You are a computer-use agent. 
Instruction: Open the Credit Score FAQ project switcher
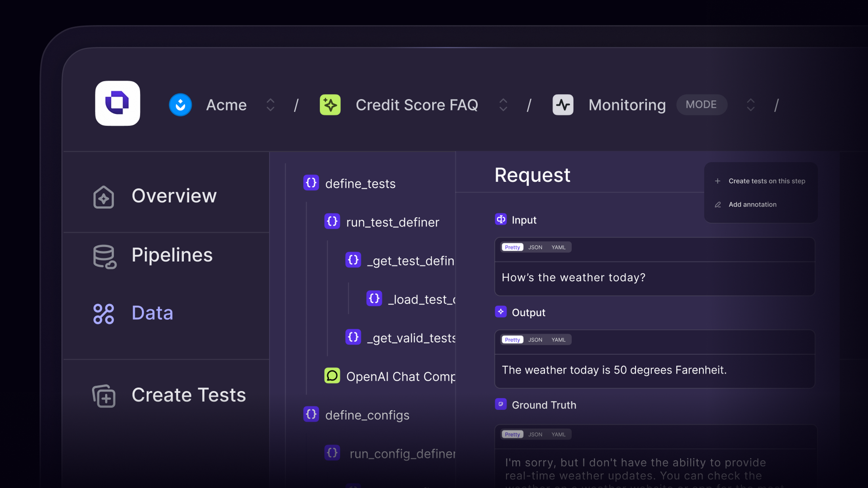[503, 105]
